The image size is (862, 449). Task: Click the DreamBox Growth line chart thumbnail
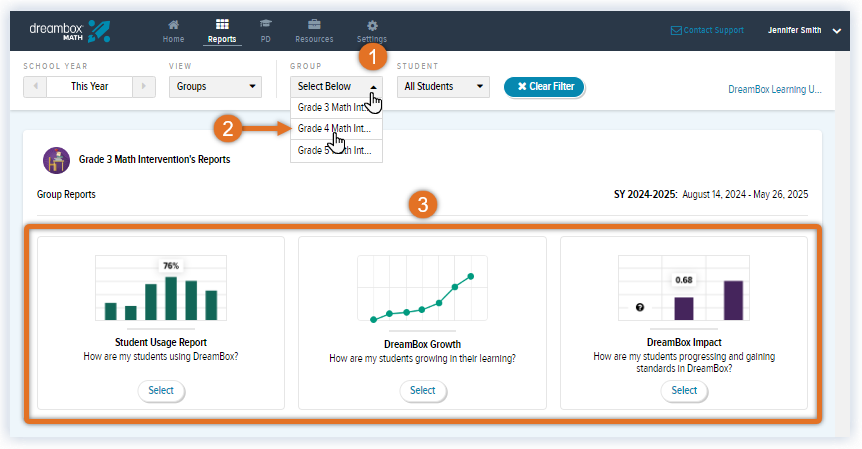point(422,290)
